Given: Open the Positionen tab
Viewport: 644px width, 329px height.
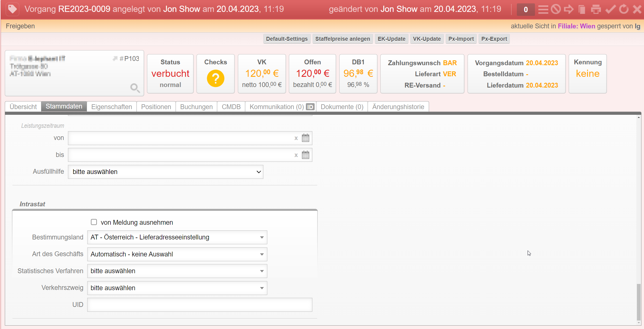Looking at the screenshot, I should pyautogui.click(x=156, y=107).
